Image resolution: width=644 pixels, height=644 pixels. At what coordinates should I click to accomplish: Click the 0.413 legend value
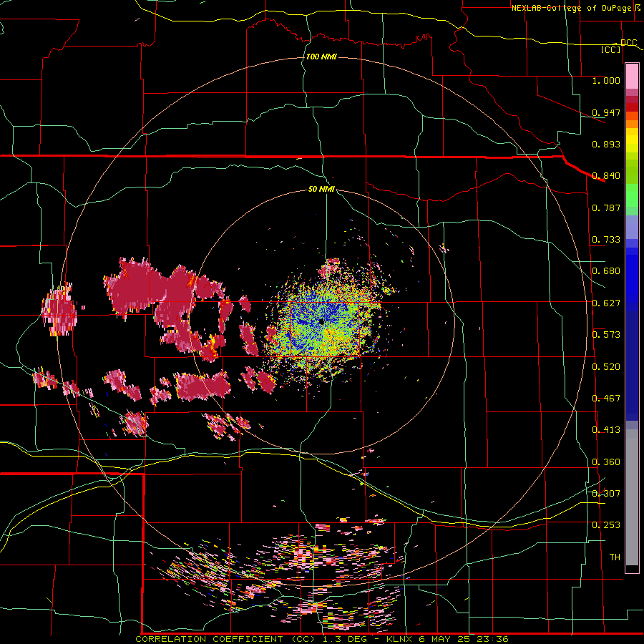point(606,430)
